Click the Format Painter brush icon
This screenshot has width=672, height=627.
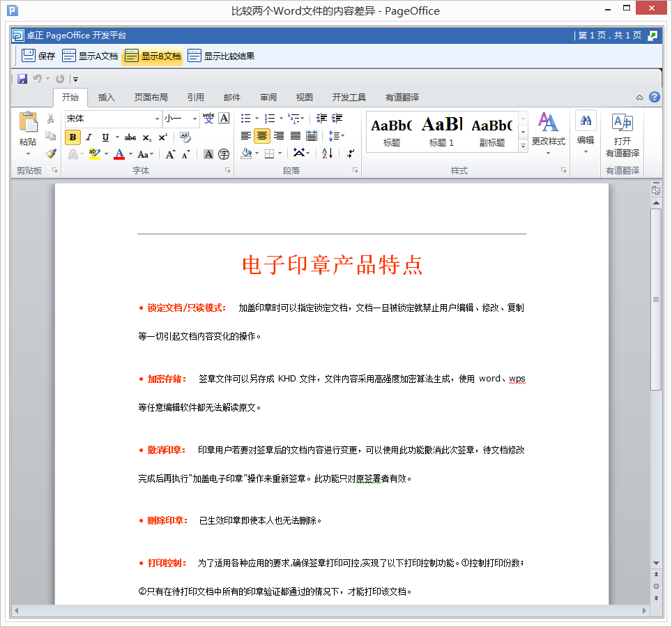[50, 153]
